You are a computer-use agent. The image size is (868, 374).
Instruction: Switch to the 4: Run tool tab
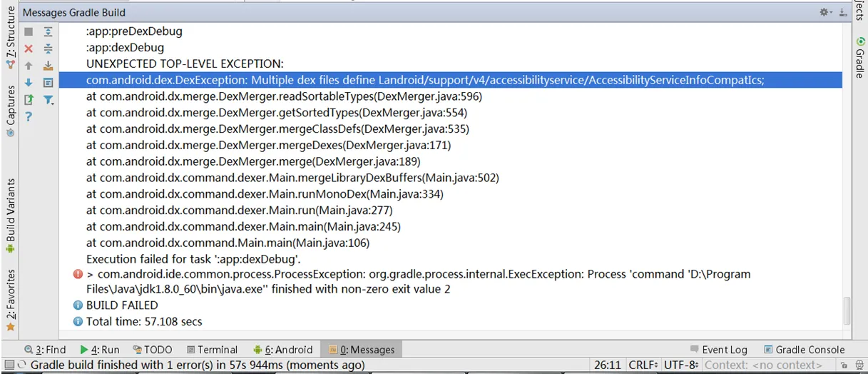tap(100, 350)
